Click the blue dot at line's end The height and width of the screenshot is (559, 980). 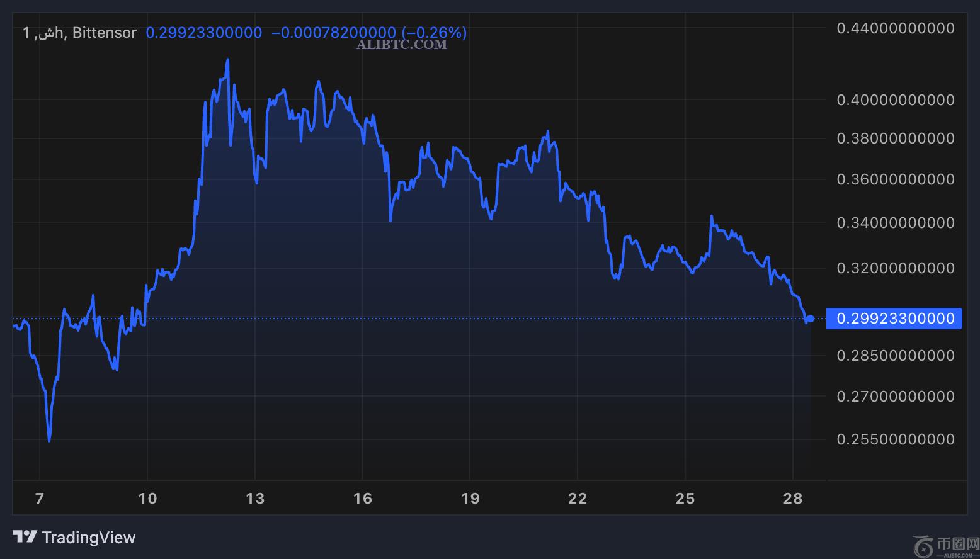811,319
